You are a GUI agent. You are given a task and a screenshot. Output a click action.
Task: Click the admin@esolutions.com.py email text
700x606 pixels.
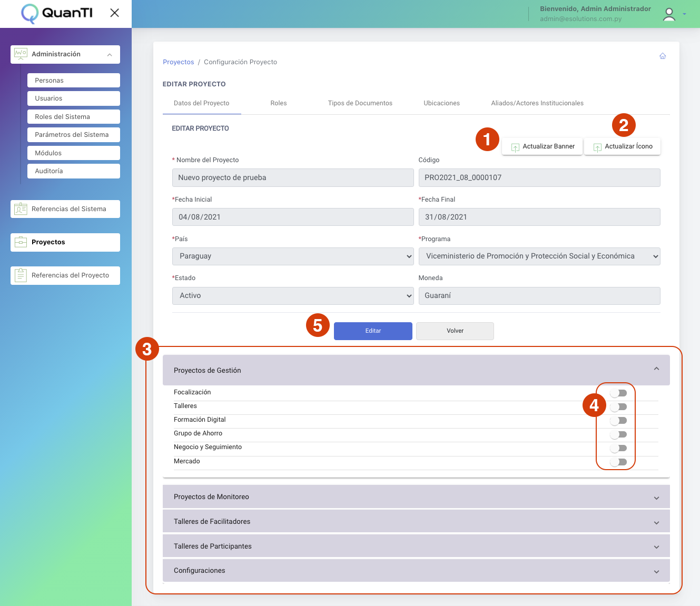click(x=580, y=19)
